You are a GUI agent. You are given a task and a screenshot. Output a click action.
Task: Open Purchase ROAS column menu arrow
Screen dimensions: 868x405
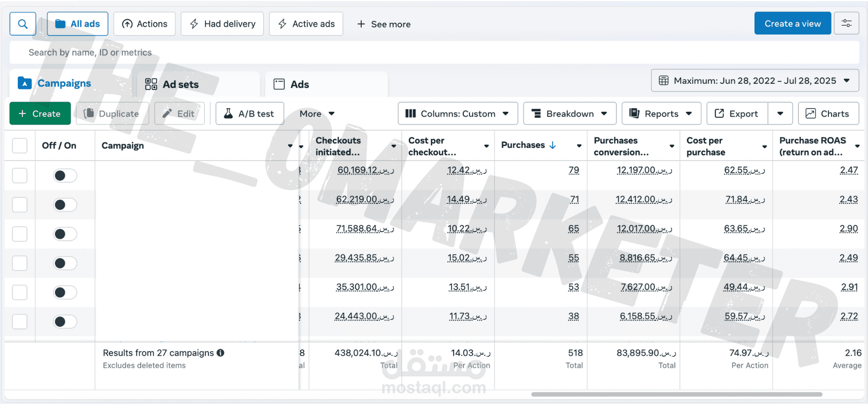pos(858,146)
